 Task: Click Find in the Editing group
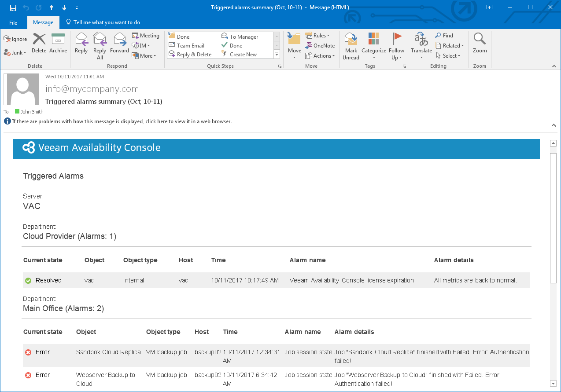[444, 36]
